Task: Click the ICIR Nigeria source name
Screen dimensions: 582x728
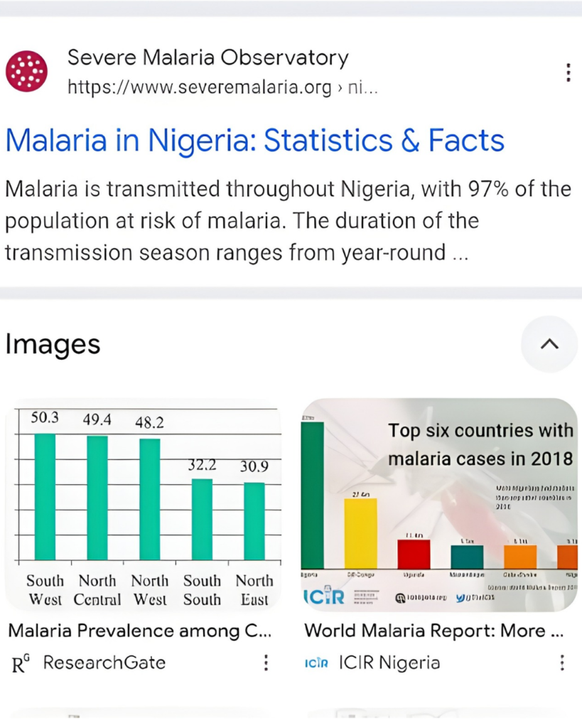Action: pyautogui.click(x=389, y=663)
